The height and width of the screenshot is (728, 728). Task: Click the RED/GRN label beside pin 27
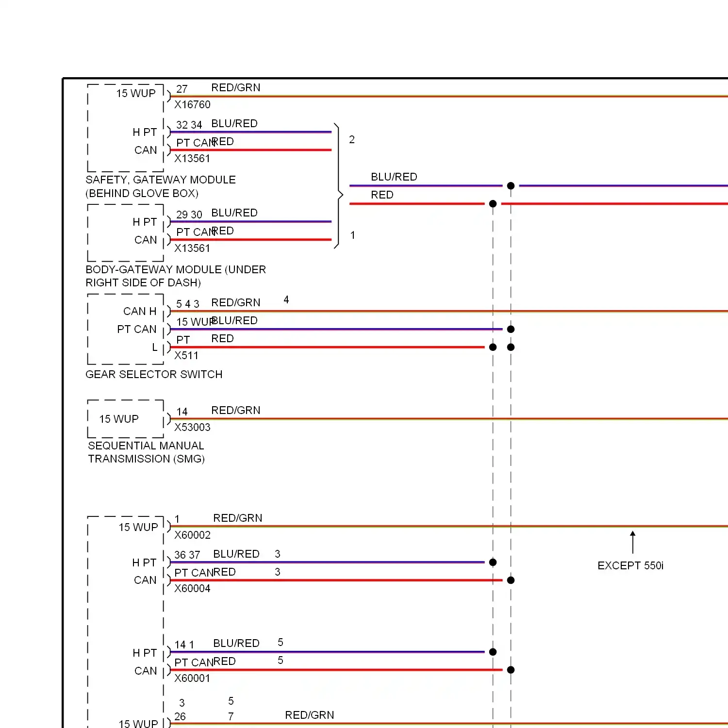pyautogui.click(x=236, y=87)
